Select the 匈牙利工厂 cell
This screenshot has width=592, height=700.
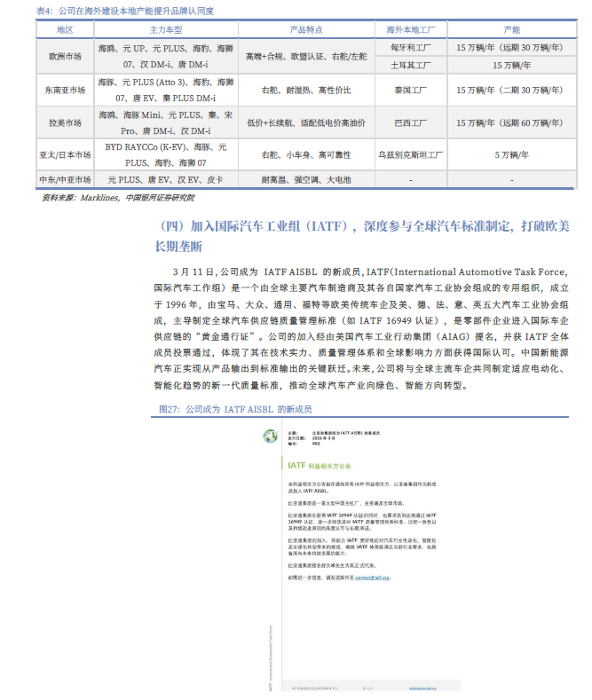411,47
